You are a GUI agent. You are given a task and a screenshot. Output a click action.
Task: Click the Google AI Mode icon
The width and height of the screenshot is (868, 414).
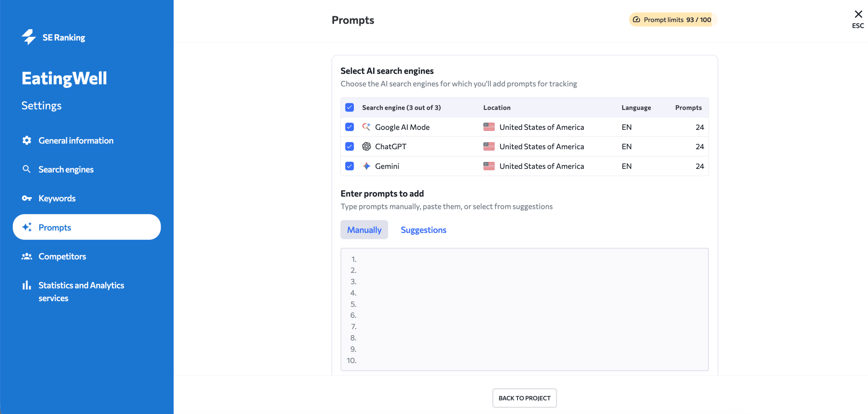click(x=366, y=127)
